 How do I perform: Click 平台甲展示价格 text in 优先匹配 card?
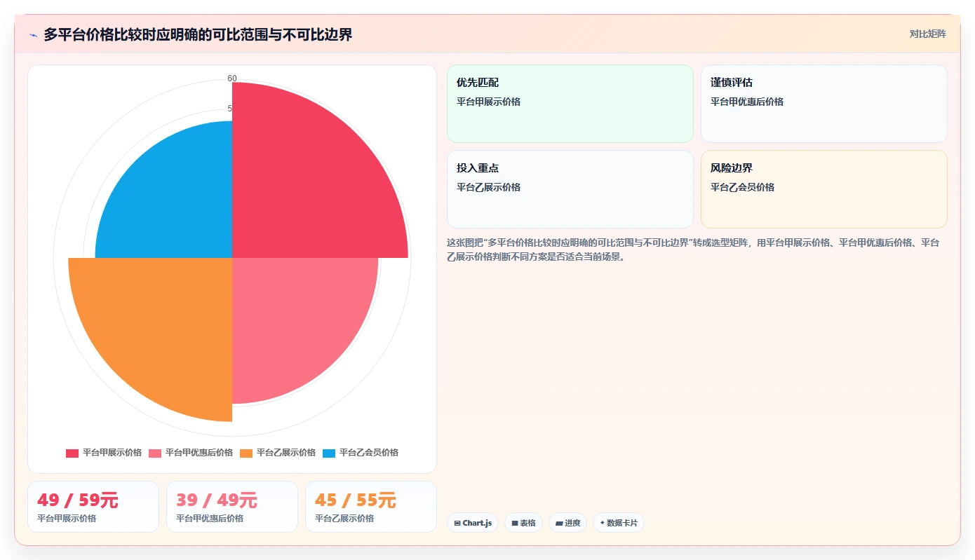[x=488, y=102]
